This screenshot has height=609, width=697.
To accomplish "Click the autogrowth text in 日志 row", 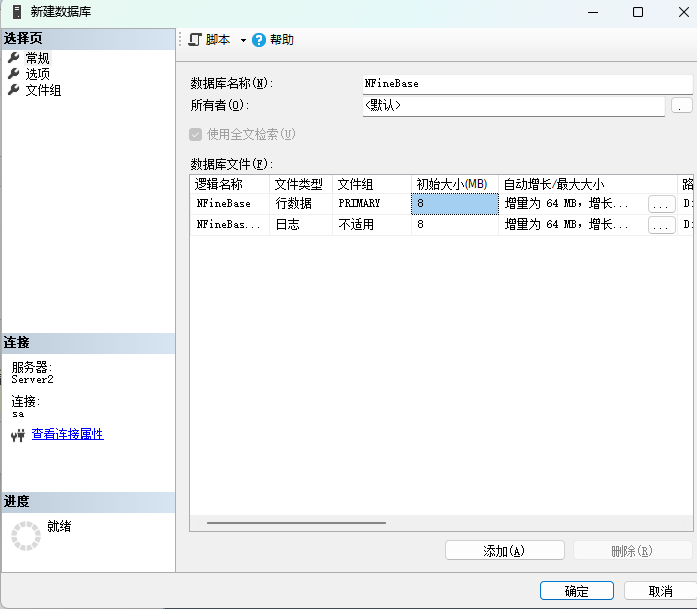I will [x=566, y=224].
